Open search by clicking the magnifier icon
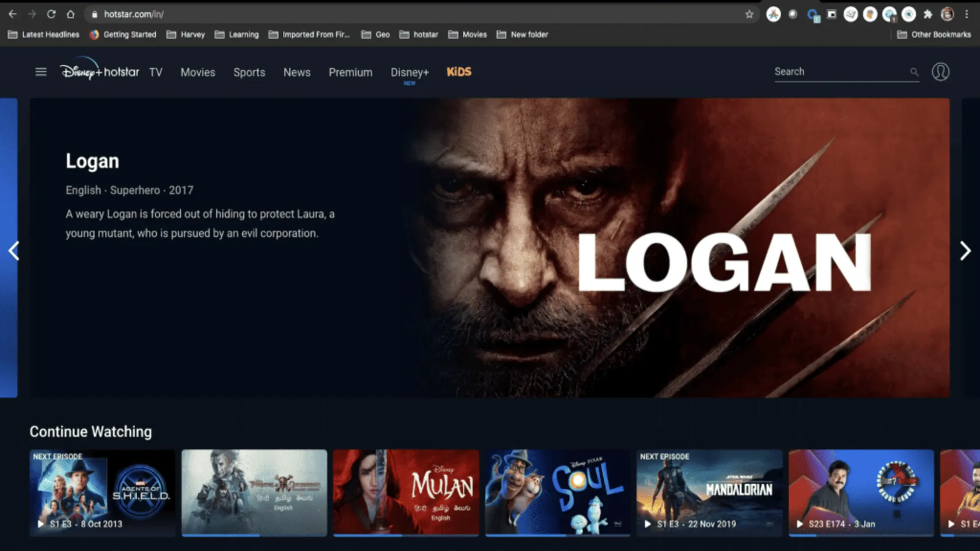980x551 pixels. tap(914, 72)
